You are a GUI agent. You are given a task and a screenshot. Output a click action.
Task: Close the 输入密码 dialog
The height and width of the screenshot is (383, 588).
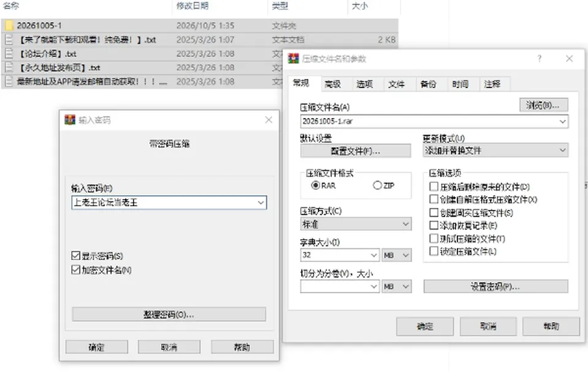point(268,120)
